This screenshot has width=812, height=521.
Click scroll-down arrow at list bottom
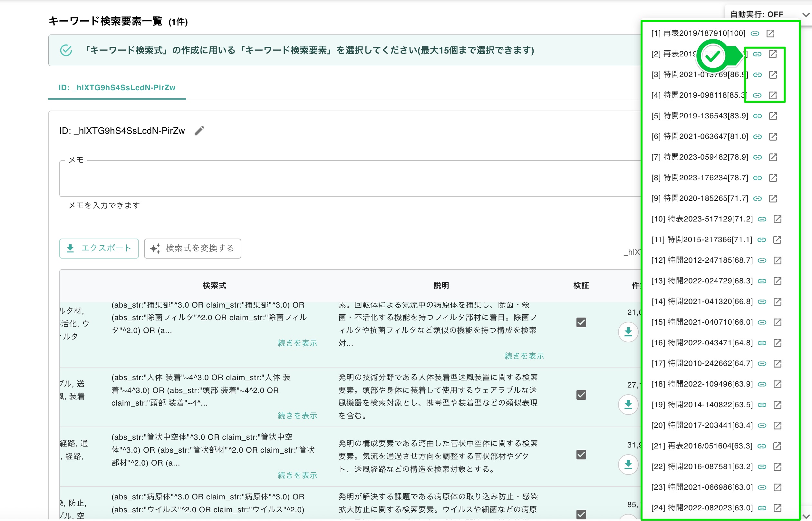(x=806, y=516)
